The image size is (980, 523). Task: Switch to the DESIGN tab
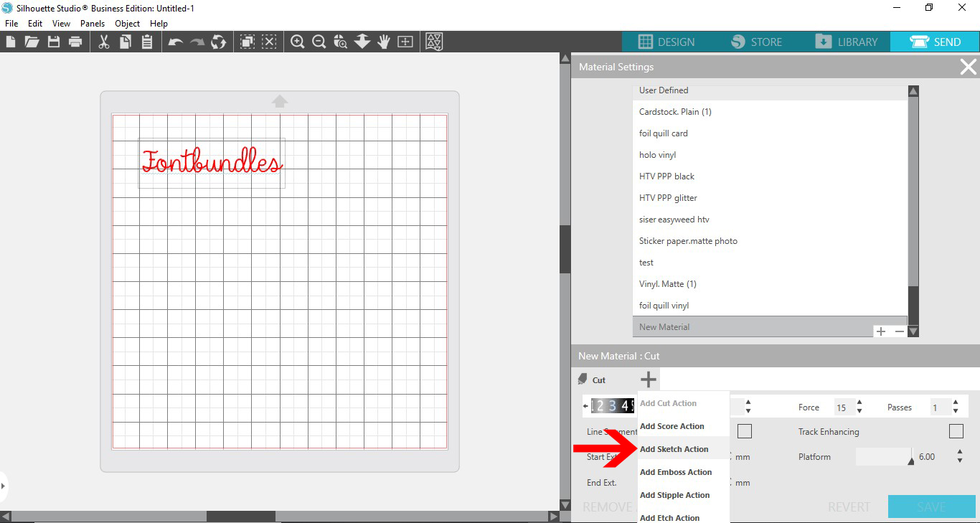pyautogui.click(x=666, y=42)
